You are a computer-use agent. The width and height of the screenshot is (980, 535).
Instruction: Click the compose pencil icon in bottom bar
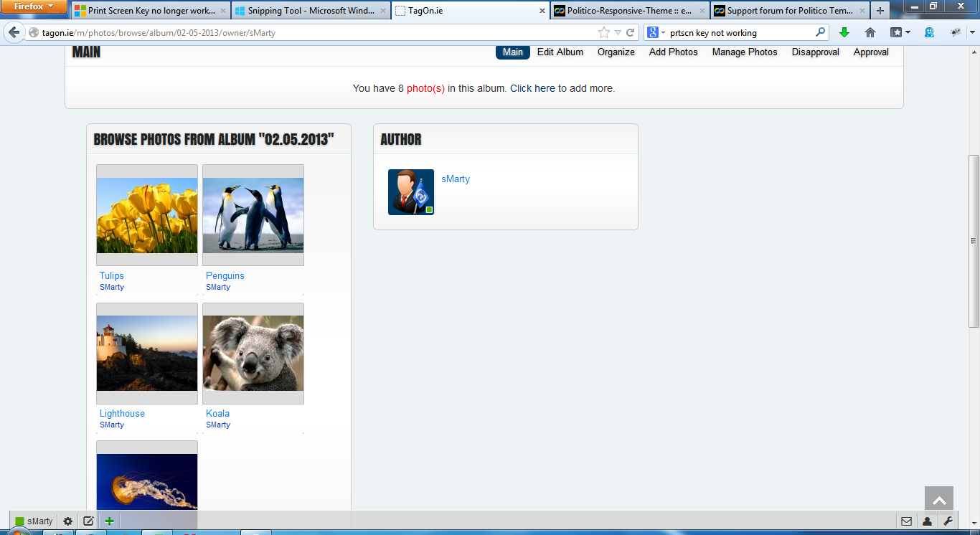88,521
